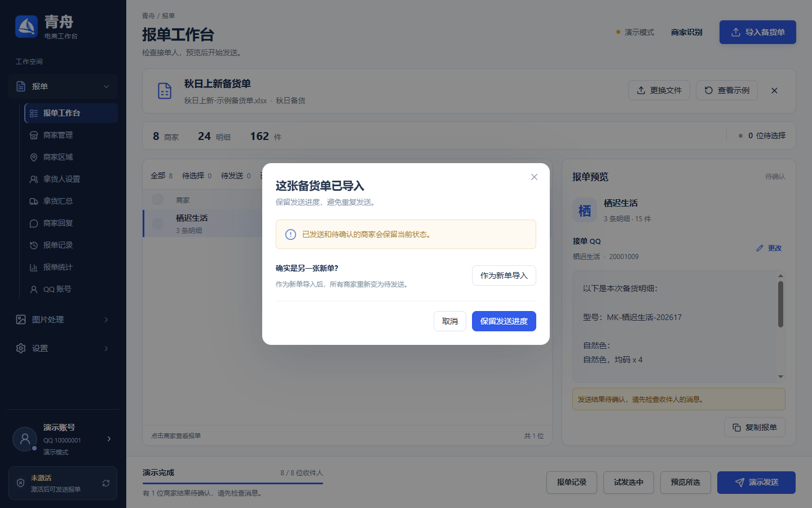Go to 商家区域 page
The height and width of the screenshot is (508, 812).
(71, 157)
